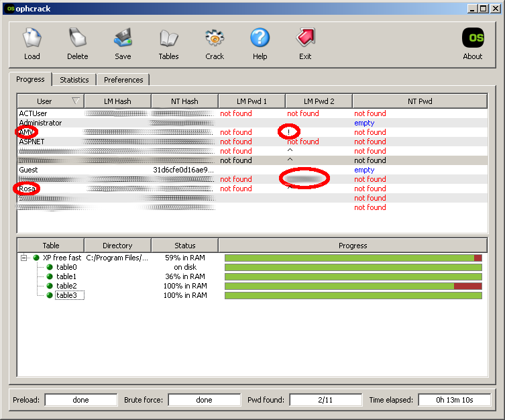Click the Table column header
Image resolution: width=505 pixels, height=420 pixels.
[51, 246]
